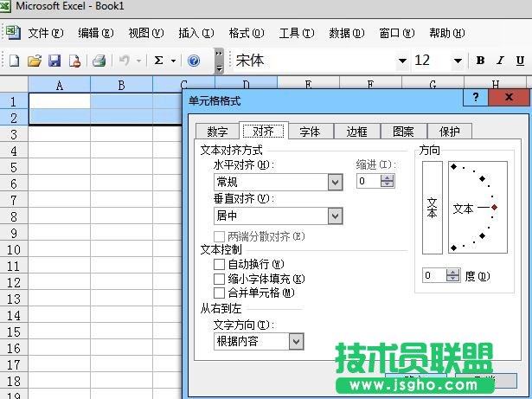532x399 pixels.
Task: Select the 对齐 (Alignment) tab
Action: (264, 131)
